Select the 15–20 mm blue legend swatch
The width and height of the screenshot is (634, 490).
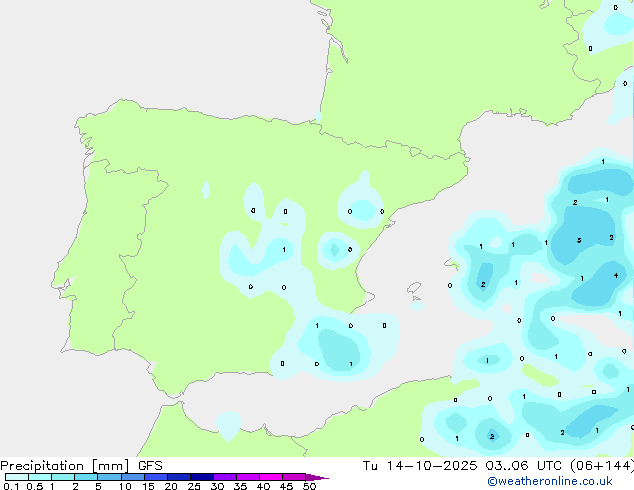156,477
